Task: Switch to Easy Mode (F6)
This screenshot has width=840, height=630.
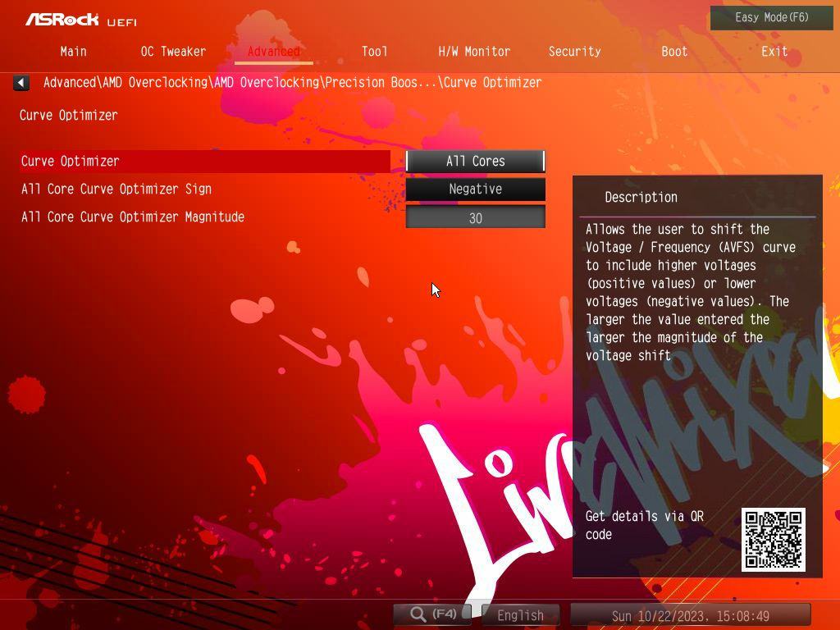Action: [771, 18]
